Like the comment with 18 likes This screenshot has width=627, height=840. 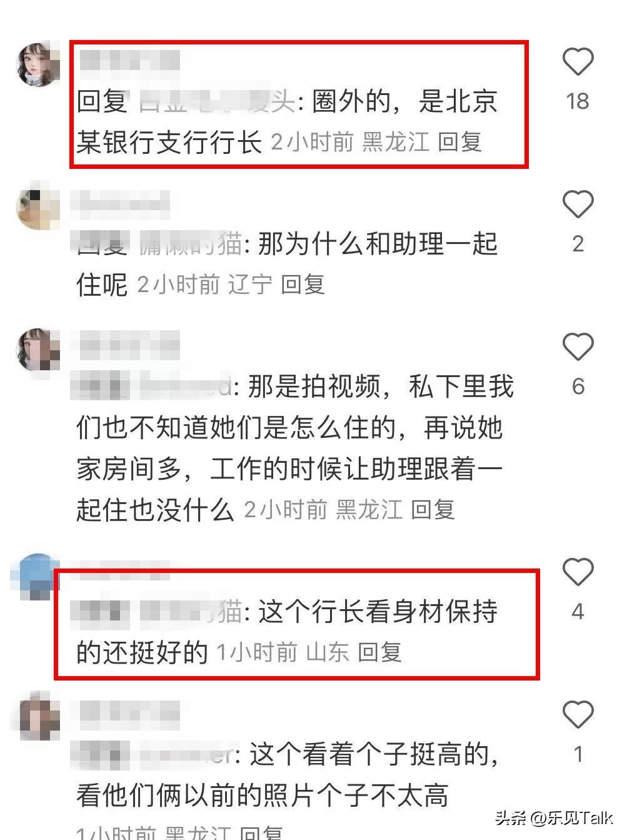[x=578, y=61]
